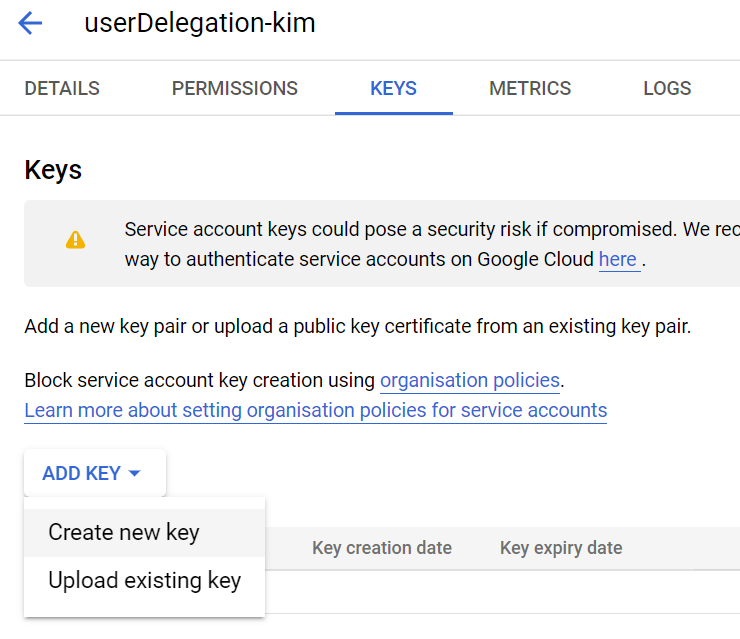Choose 'Upload existing key' from the menu
740x639 pixels.
[x=144, y=581]
